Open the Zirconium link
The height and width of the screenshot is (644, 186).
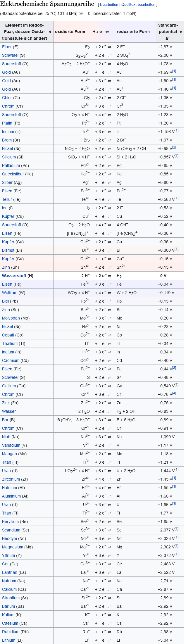click(11, 479)
